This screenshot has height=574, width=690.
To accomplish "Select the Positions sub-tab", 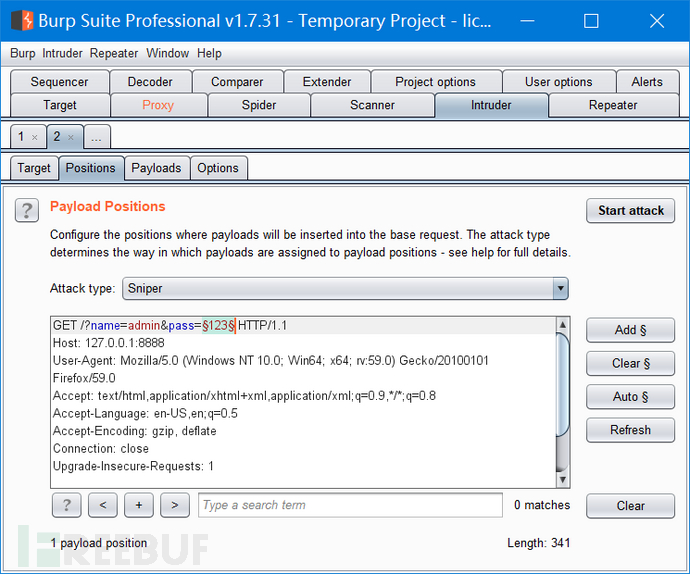I will coord(91,168).
